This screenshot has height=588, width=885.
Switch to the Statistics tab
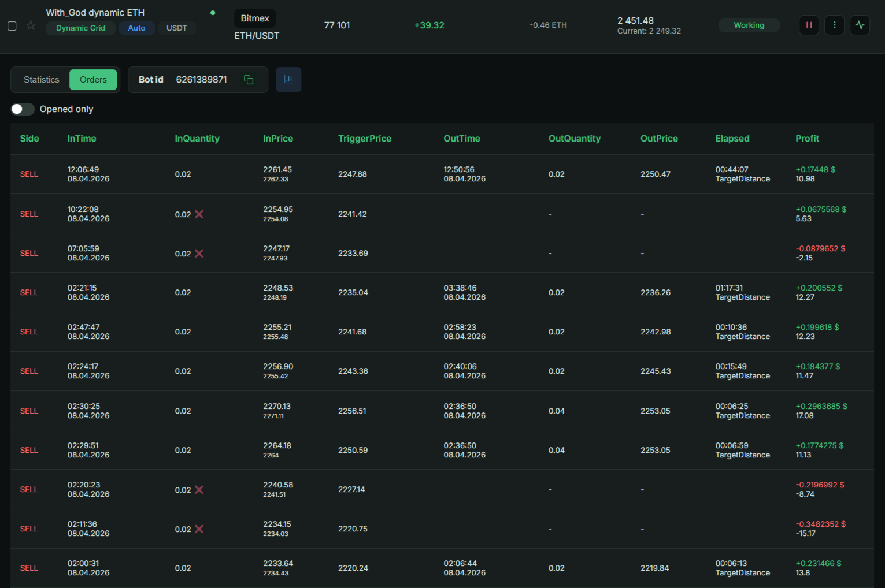[40, 79]
